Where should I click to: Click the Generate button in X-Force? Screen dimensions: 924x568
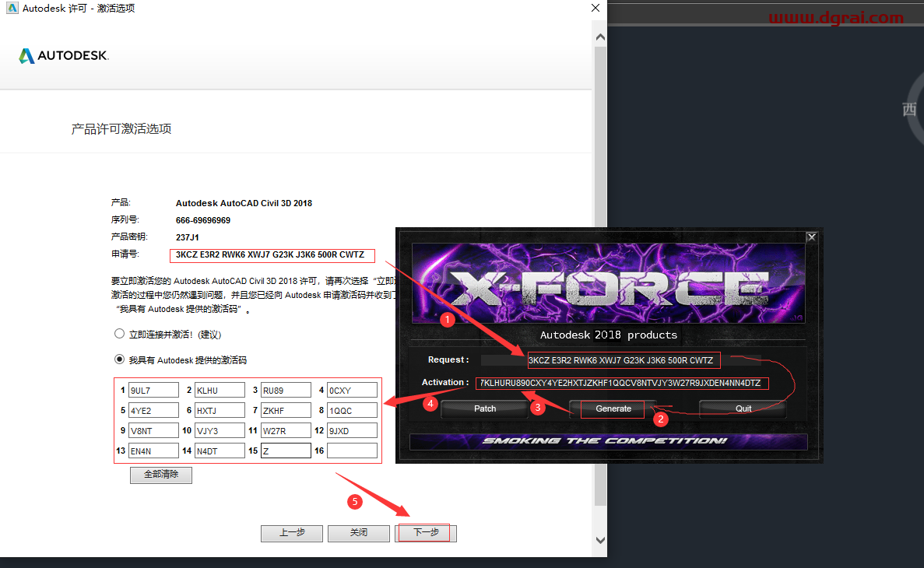(x=613, y=409)
